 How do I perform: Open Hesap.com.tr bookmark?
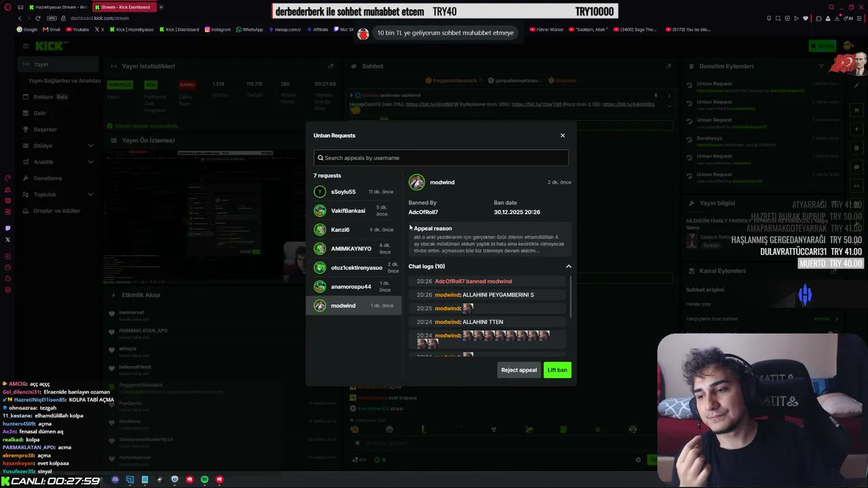(x=285, y=30)
